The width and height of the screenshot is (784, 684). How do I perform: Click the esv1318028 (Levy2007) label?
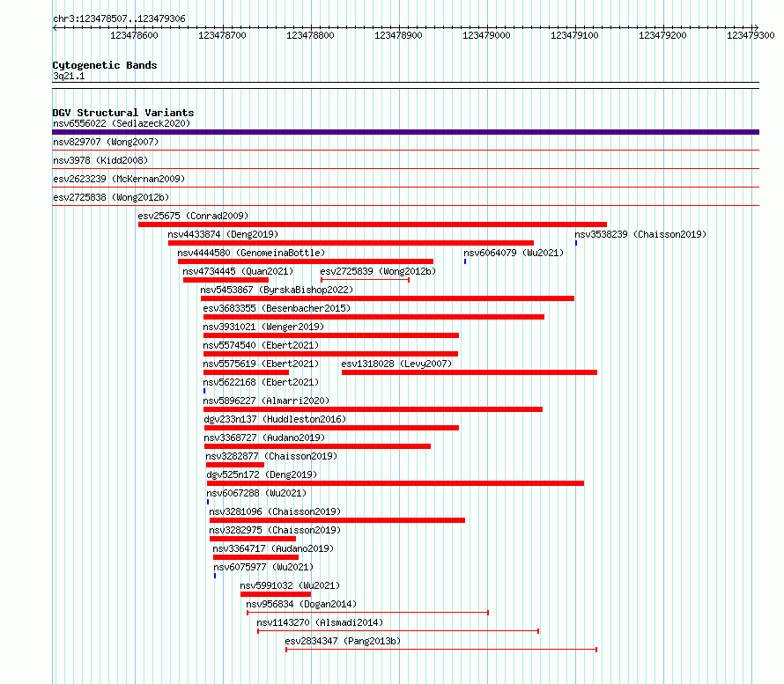(x=396, y=364)
